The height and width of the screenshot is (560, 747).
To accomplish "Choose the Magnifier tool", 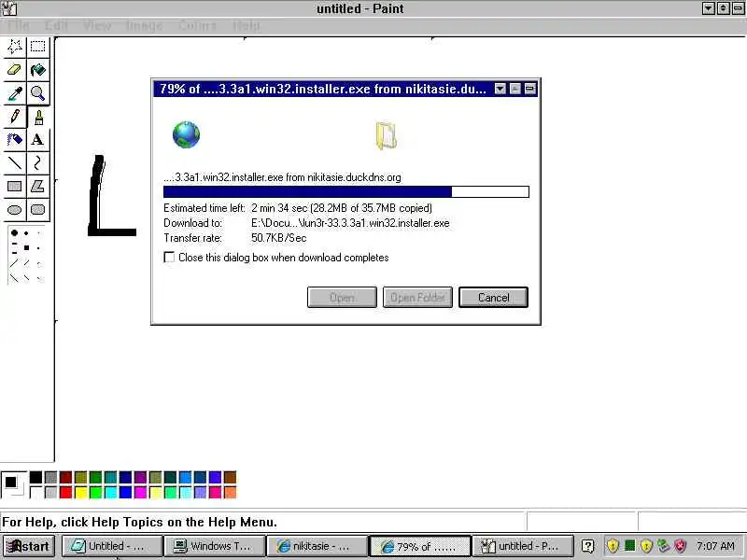I will point(37,92).
